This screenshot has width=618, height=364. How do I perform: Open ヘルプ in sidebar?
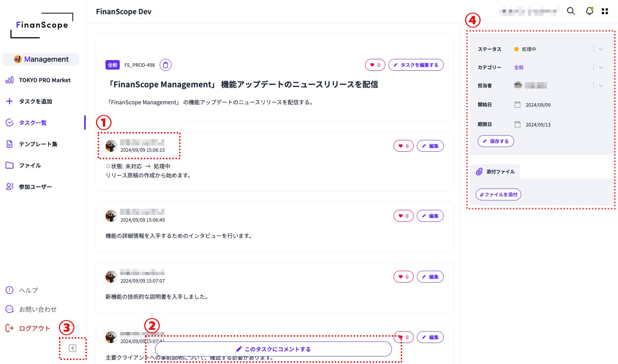click(x=22, y=290)
